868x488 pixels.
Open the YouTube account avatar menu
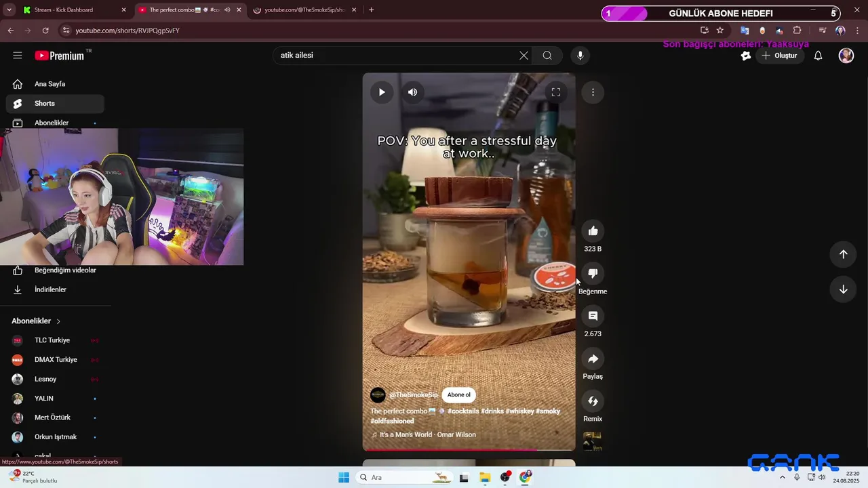pos(846,56)
